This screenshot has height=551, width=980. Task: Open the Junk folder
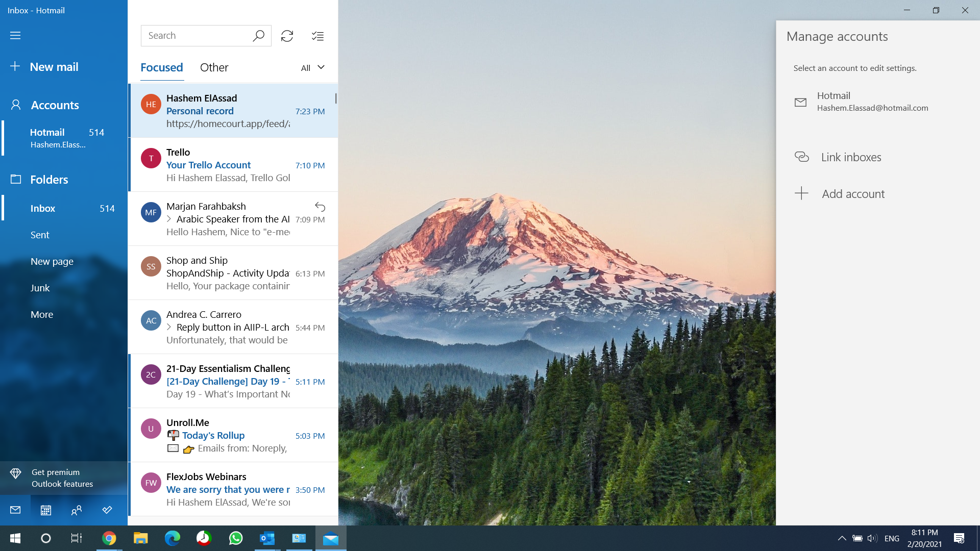40,288
